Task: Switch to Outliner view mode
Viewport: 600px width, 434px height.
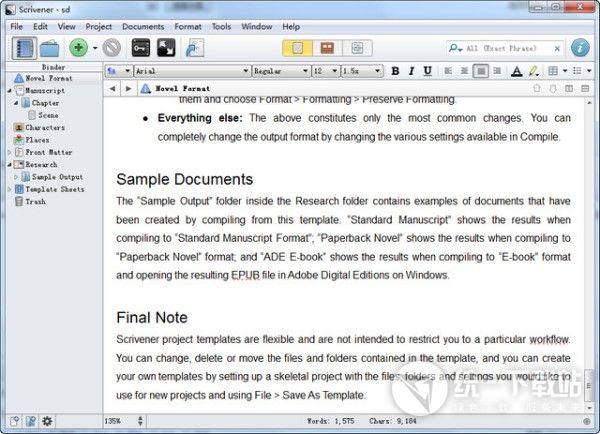Action: [x=357, y=48]
